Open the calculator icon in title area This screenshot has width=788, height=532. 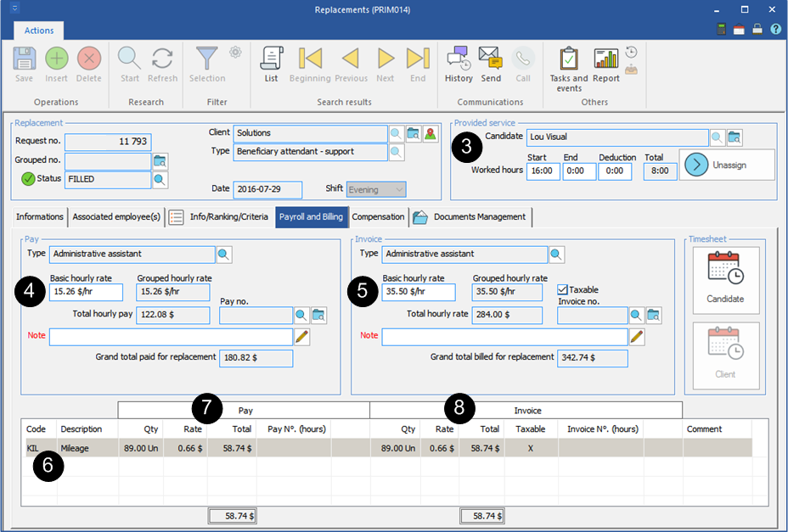[x=721, y=30]
